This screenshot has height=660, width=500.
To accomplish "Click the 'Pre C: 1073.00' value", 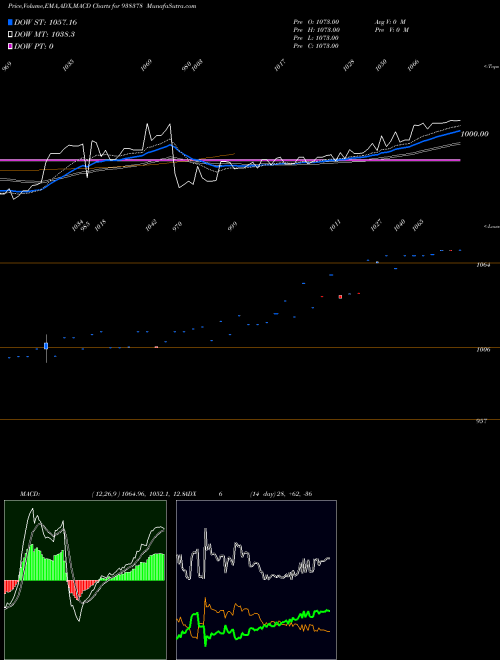I will (x=316, y=46).
